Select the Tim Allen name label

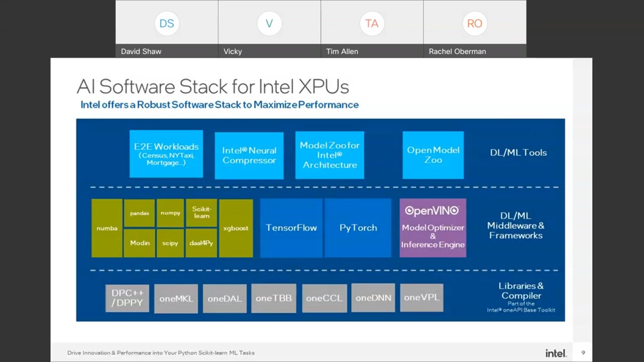point(342,51)
